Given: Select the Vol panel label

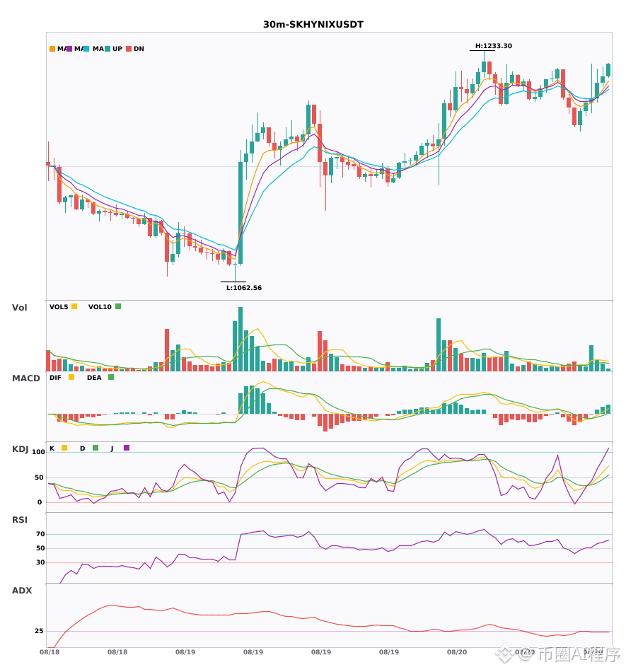Looking at the screenshot, I should tap(19, 308).
